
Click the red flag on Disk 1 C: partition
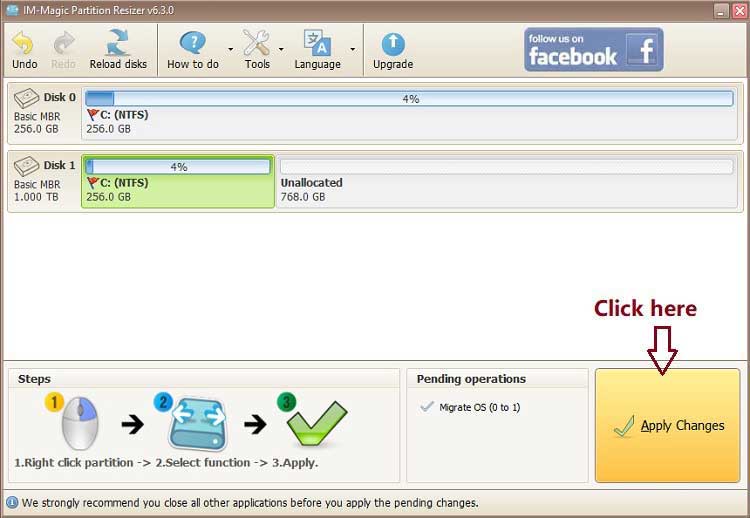coord(93,183)
